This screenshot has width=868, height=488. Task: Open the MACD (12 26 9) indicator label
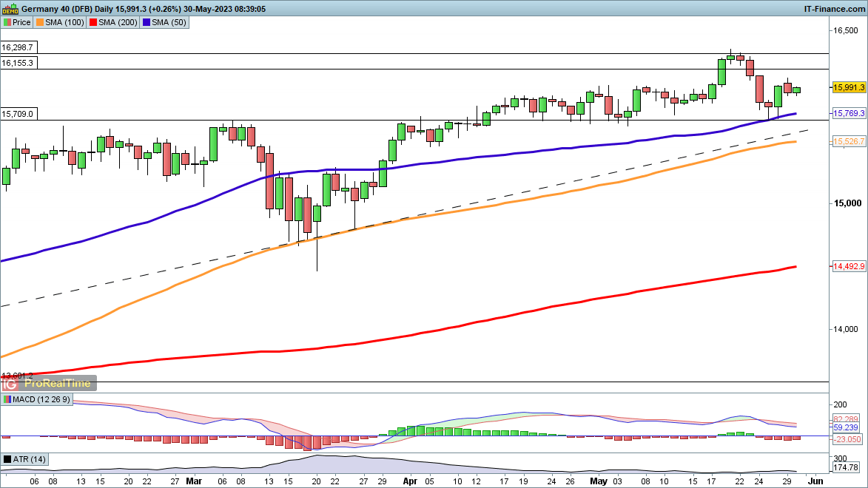(36, 399)
